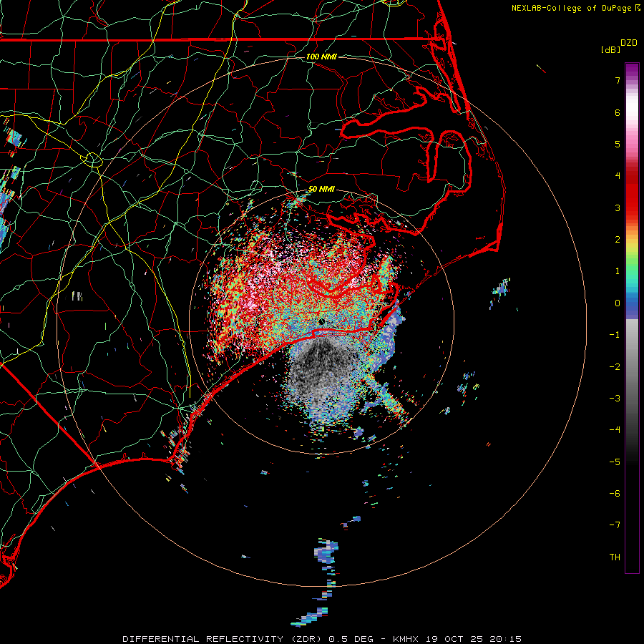Click the 5 value on color scale
This screenshot has width=644, height=644.
[x=618, y=144]
